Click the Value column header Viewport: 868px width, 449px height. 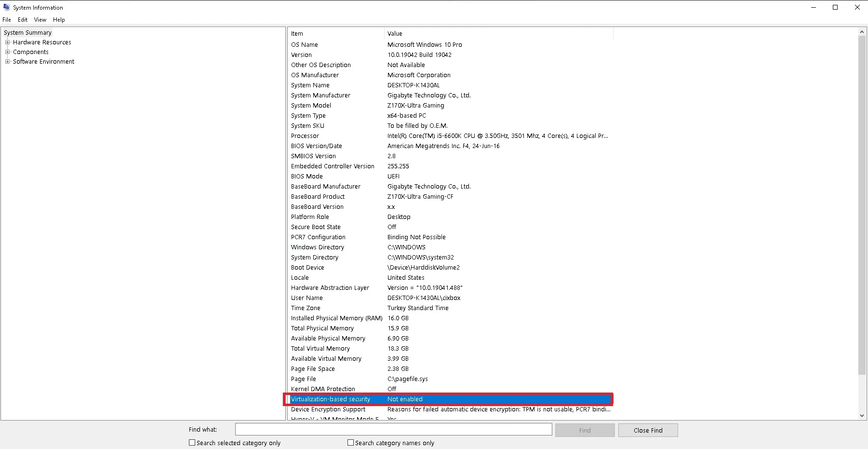499,33
